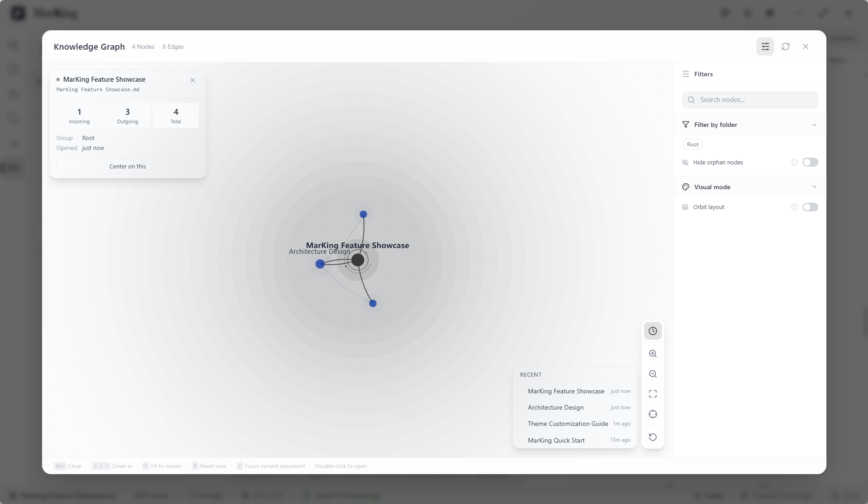Viewport: 868px width, 504px height.
Task: Refresh the knowledge graph
Action: click(786, 47)
